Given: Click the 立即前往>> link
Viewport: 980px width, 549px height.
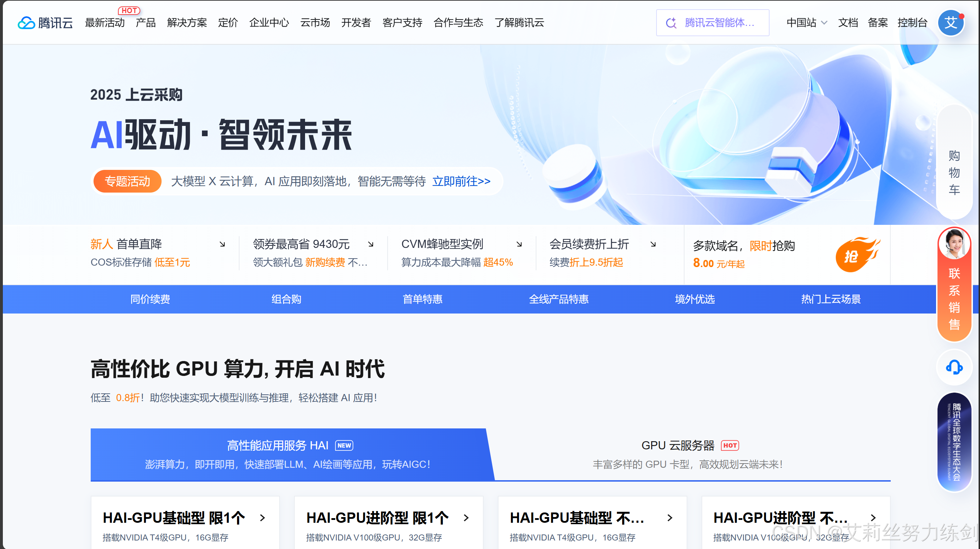Looking at the screenshot, I should [461, 181].
